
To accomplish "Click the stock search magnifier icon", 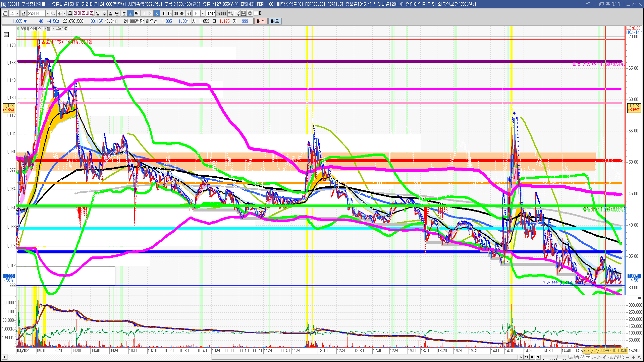I will [53, 13].
